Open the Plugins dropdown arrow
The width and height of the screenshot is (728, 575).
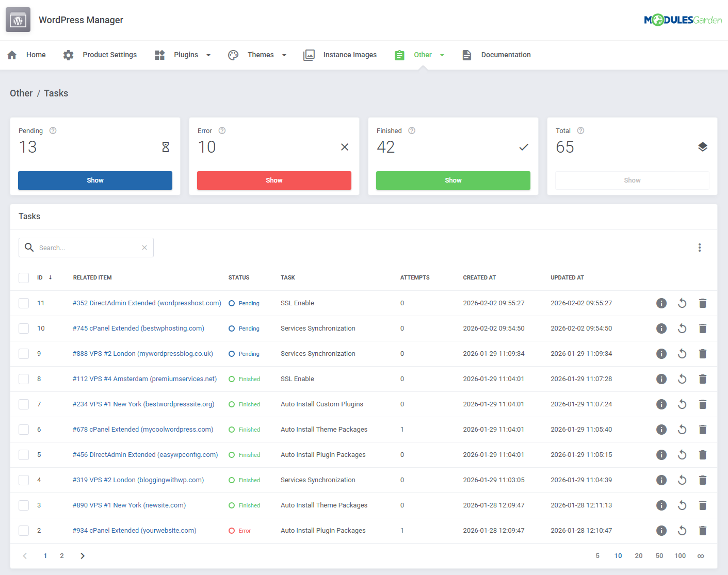[x=208, y=55]
